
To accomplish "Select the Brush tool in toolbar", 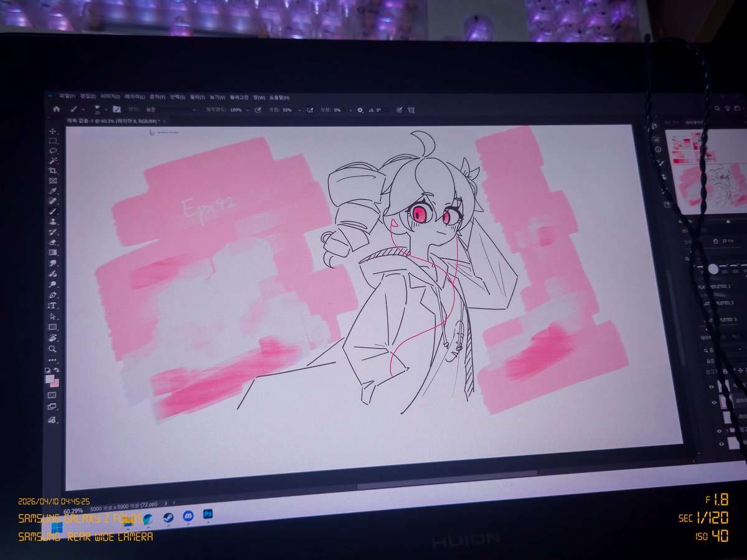I will [53, 212].
